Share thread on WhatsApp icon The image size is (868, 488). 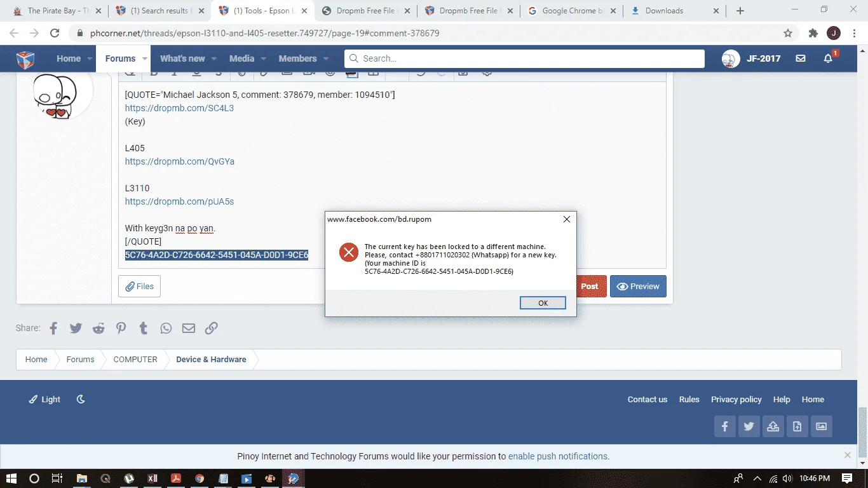point(166,328)
